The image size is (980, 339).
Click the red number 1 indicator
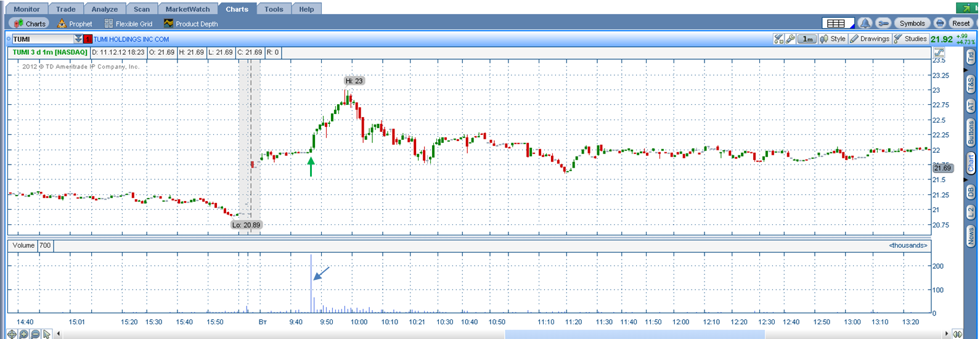click(x=88, y=39)
